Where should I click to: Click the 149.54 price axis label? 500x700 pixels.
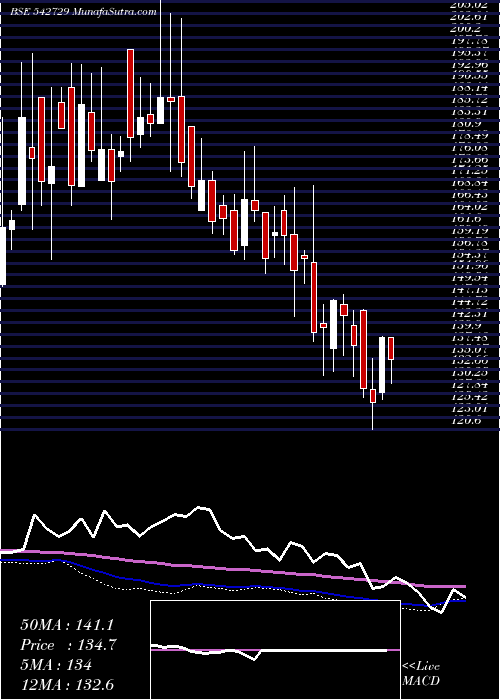click(470, 278)
